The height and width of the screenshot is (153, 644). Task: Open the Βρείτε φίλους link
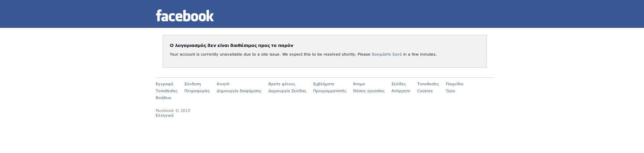[x=282, y=84]
